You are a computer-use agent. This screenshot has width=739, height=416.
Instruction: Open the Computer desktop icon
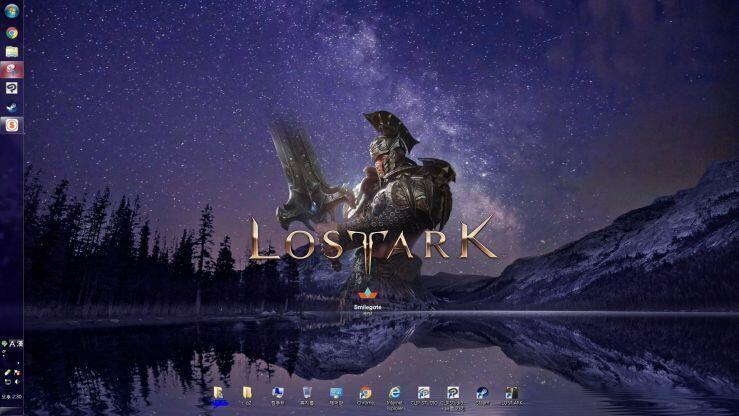(278, 396)
